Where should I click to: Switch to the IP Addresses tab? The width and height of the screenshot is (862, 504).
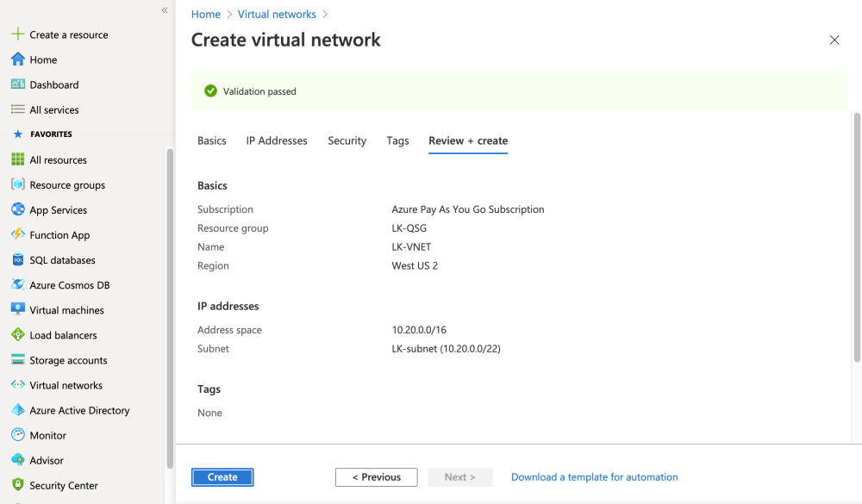click(x=277, y=140)
